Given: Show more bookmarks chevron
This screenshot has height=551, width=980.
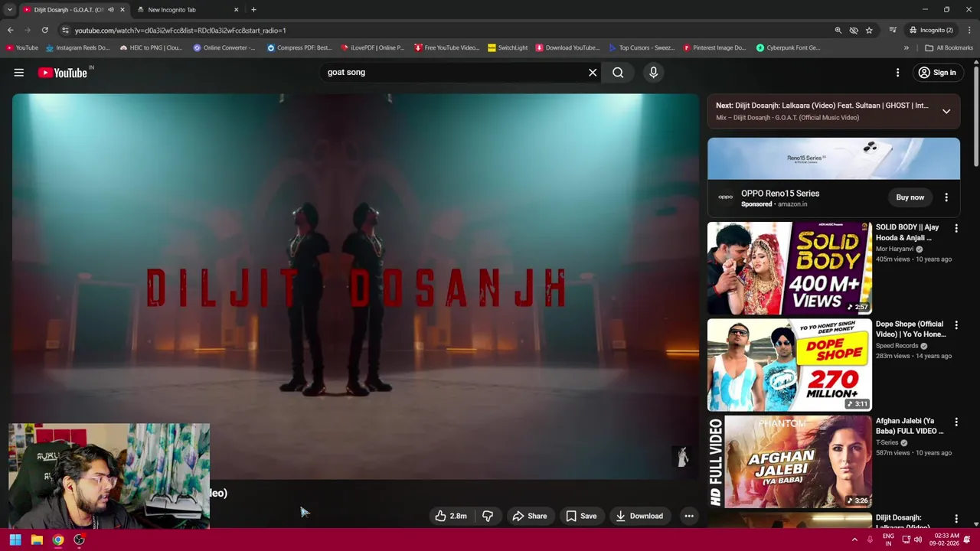Looking at the screenshot, I should (906, 47).
